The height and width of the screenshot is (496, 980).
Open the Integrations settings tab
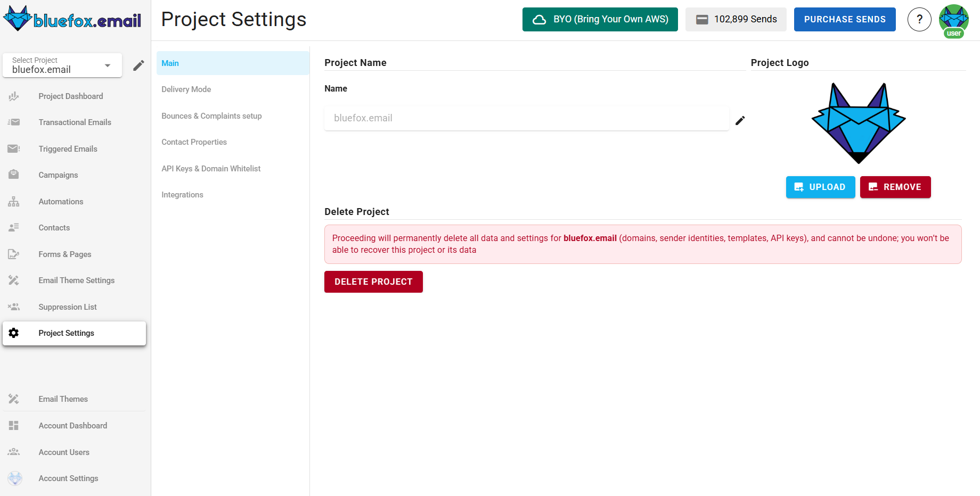(x=182, y=194)
